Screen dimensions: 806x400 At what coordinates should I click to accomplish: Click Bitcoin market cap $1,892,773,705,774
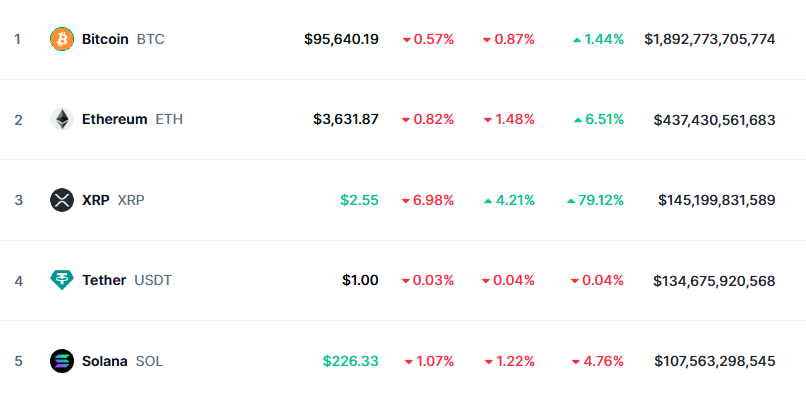[709, 40]
